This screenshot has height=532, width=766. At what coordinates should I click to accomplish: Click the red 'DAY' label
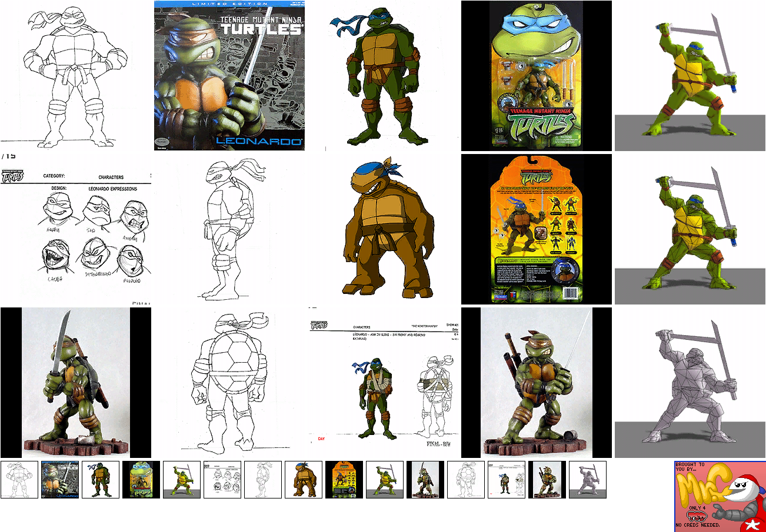pyautogui.click(x=321, y=439)
